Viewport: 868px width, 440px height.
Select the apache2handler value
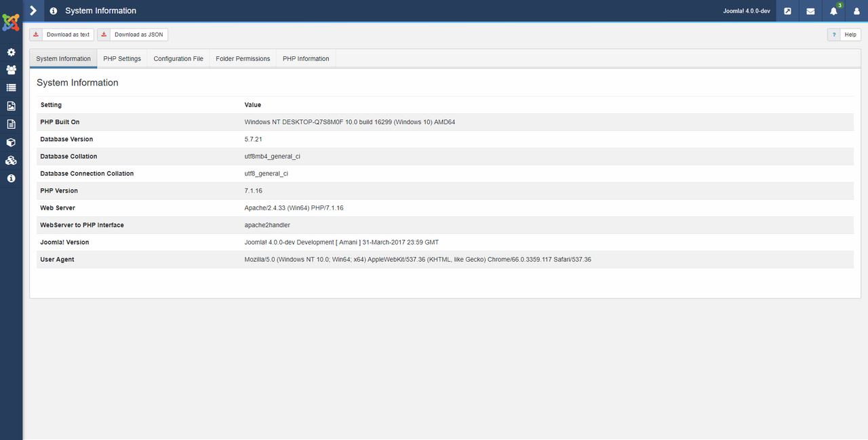(x=267, y=225)
